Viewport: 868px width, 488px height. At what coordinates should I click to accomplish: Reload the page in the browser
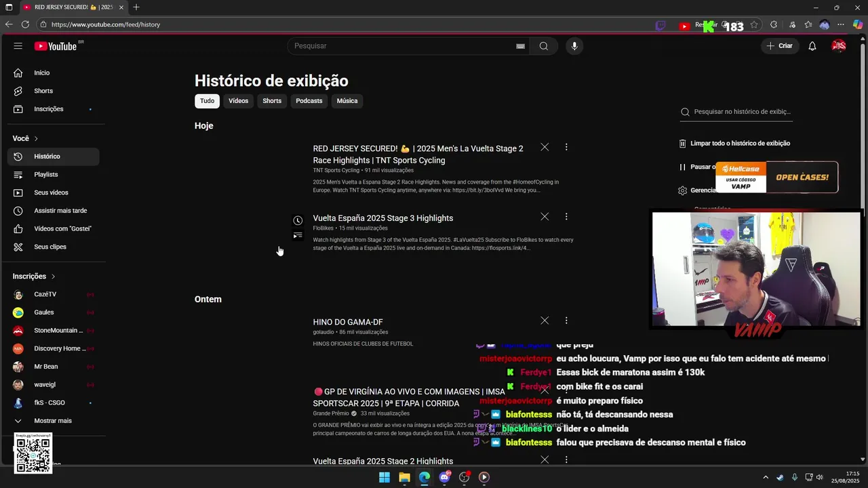point(25,24)
